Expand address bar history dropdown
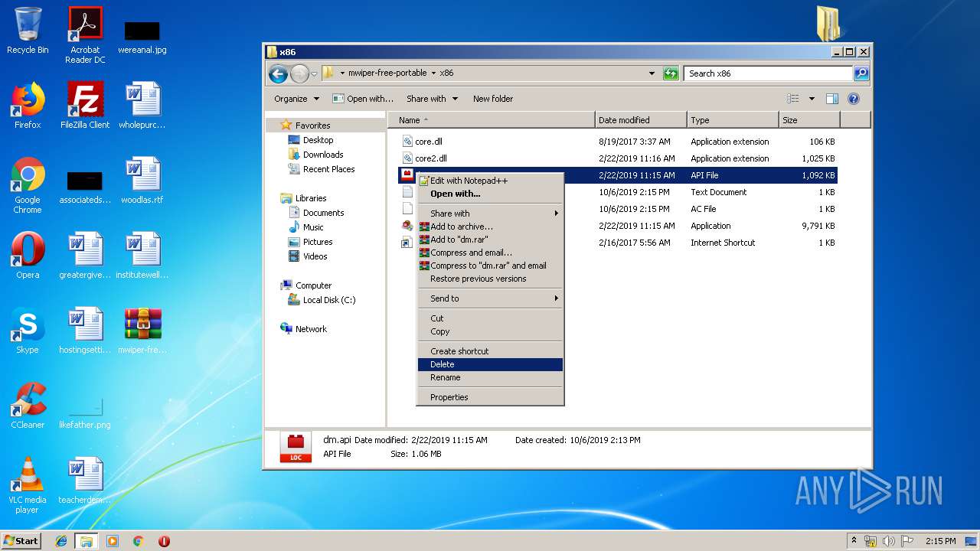 pos(652,73)
